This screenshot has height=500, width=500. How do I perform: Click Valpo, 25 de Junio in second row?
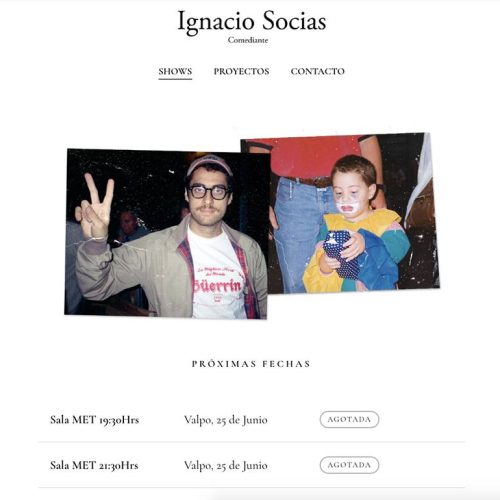point(226,466)
